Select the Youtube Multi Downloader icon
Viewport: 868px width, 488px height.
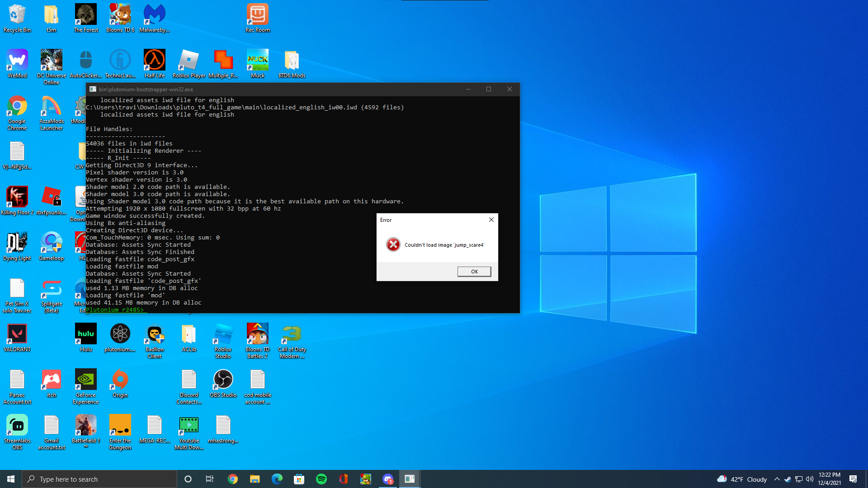(x=189, y=432)
